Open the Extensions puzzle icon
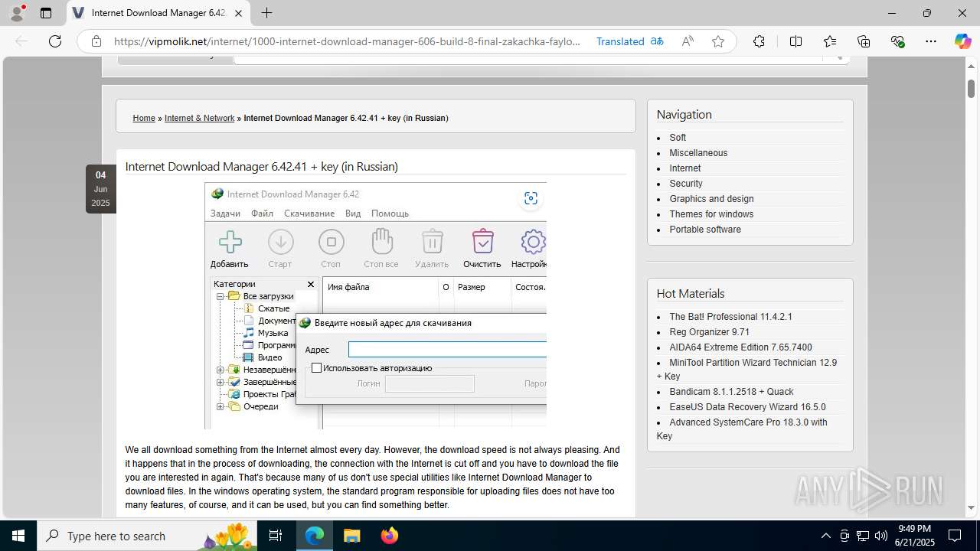 point(759,41)
